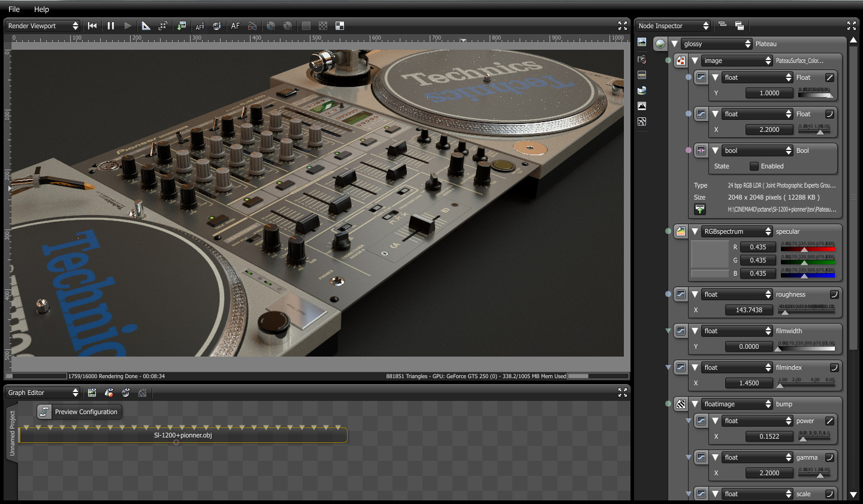Click the plain gray square background icon
Screen dimensions: 863x504
pos(306,26)
